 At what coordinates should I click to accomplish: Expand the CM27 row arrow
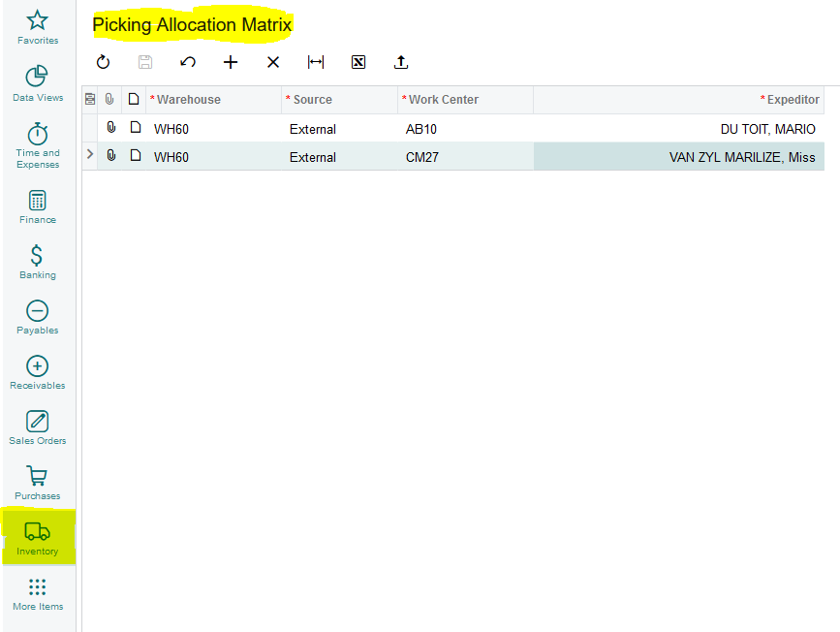(x=90, y=155)
